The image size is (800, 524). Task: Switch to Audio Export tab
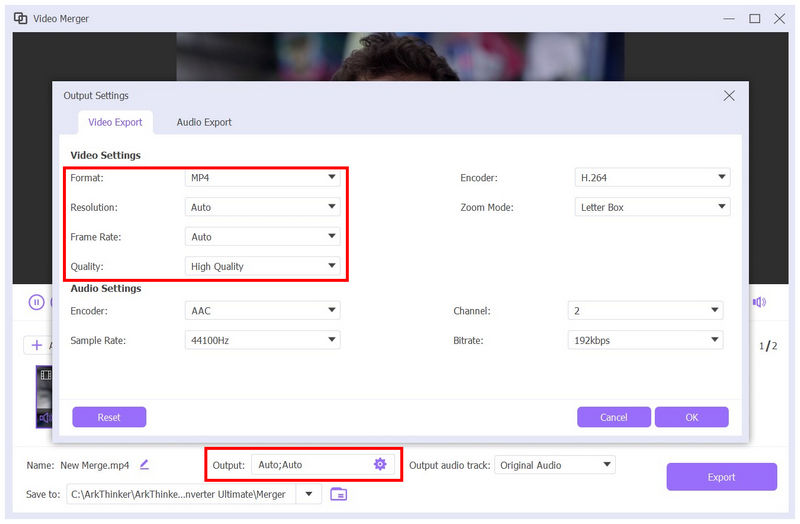(x=204, y=122)
